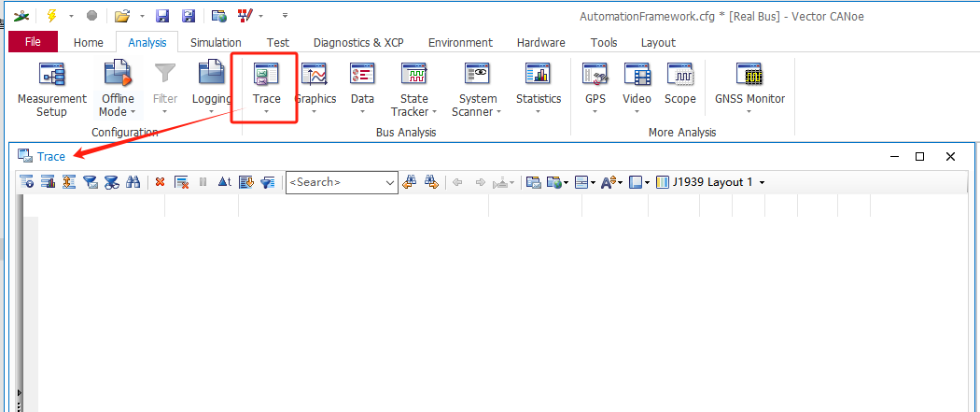Expand the arrow next to the lightning start icon
This screenshot has height=412, width=980.
coord(71,16)
